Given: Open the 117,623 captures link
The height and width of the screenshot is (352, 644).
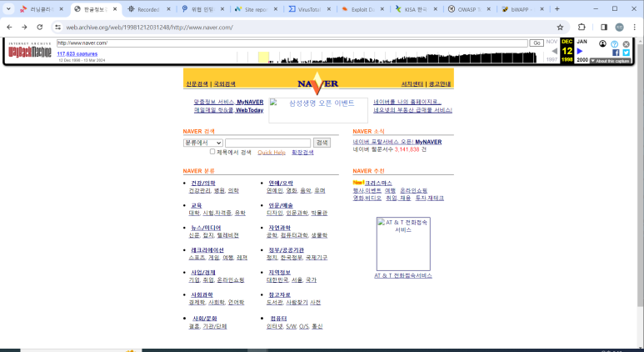Looking at the screenshot, I should (77, 54).
